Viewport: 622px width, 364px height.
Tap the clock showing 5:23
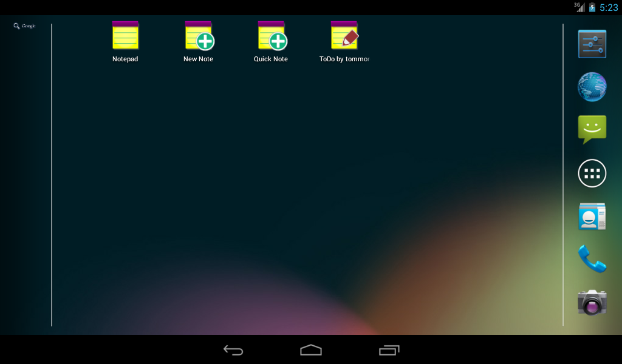[607, 7]
